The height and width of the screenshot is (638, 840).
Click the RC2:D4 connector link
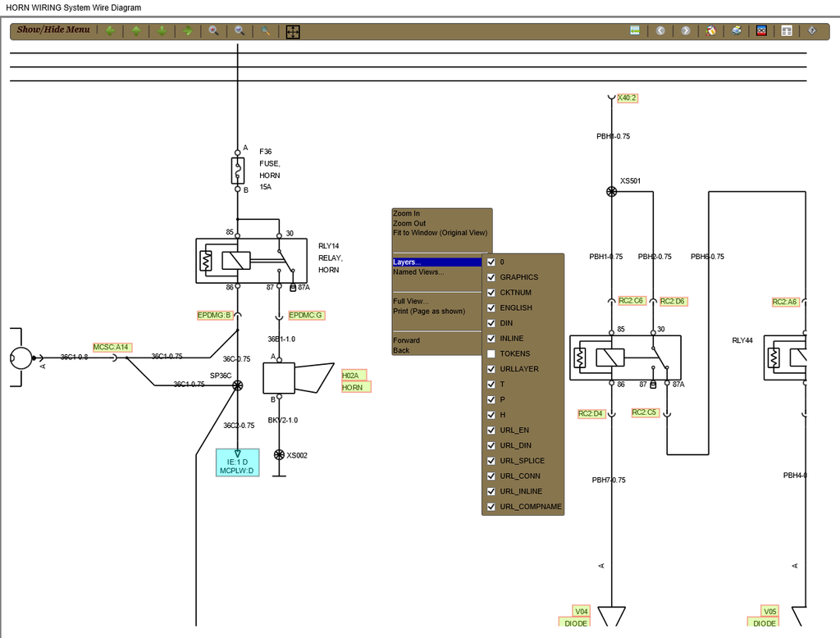click(591, 413)
